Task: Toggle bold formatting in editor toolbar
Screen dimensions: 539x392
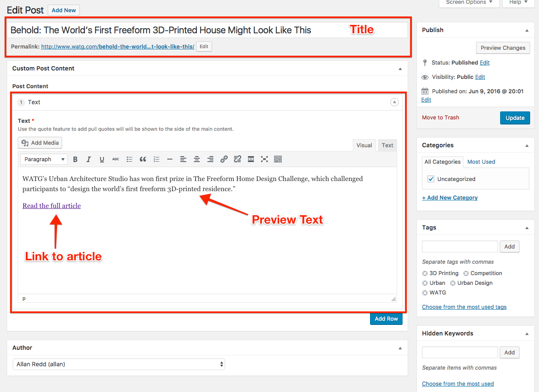Action: click(x=75, y=159)
